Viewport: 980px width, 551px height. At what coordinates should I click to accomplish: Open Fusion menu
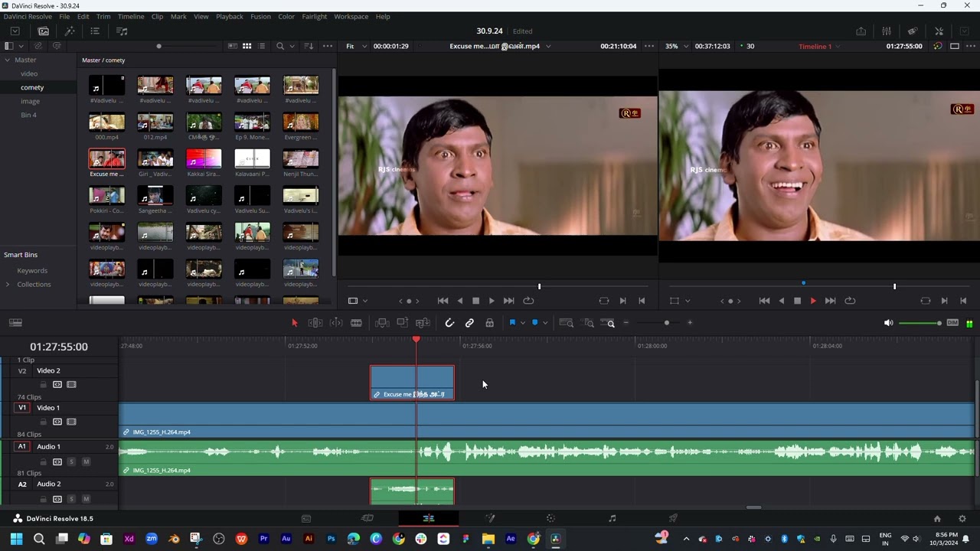click(x=260, y=16)
